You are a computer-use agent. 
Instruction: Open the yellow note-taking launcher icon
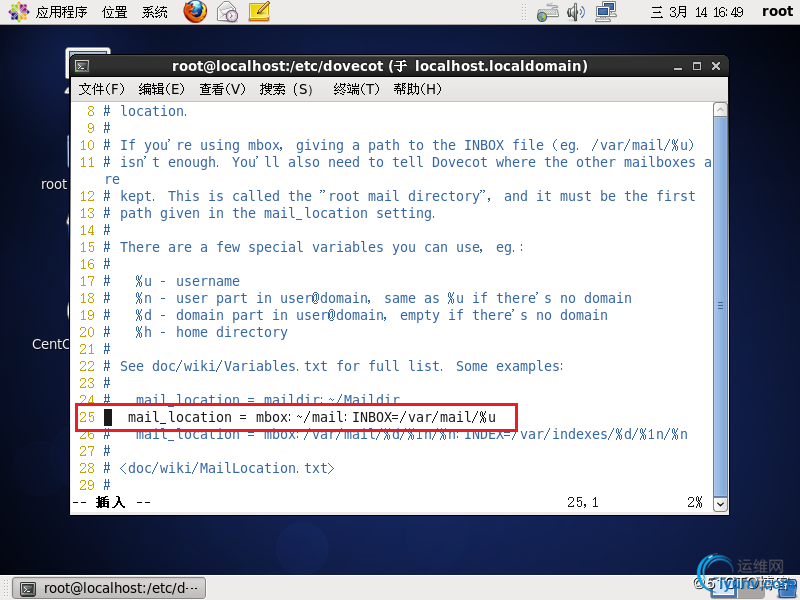coord(259,11)
